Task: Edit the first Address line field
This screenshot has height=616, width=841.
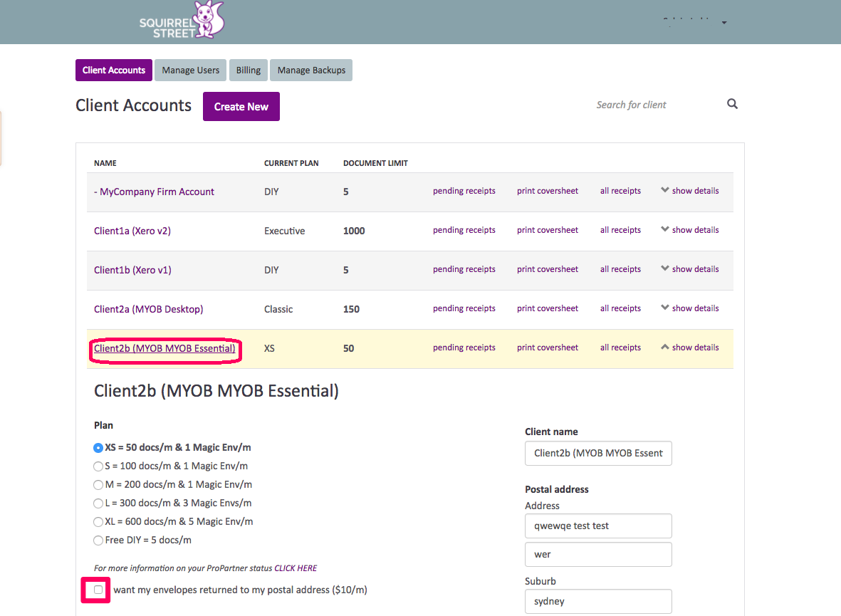Action: click(599, 526)
